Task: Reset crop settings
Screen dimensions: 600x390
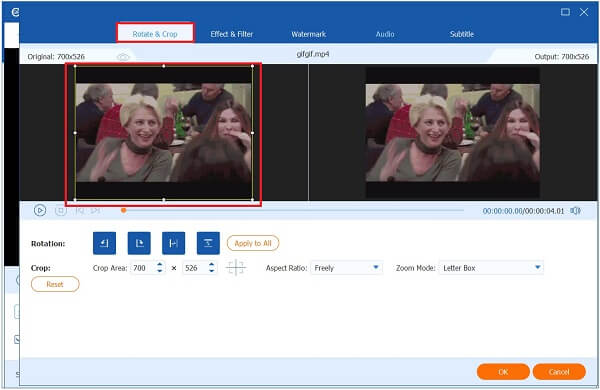Action: [55, 284]
